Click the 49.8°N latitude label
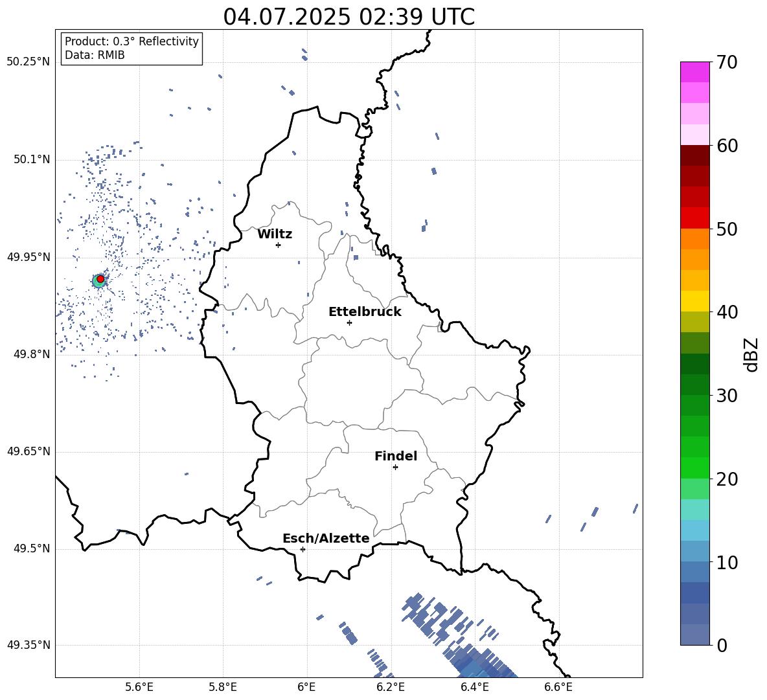Image resolution: width=767 pixels, height=700 pixels. point(32,354)
